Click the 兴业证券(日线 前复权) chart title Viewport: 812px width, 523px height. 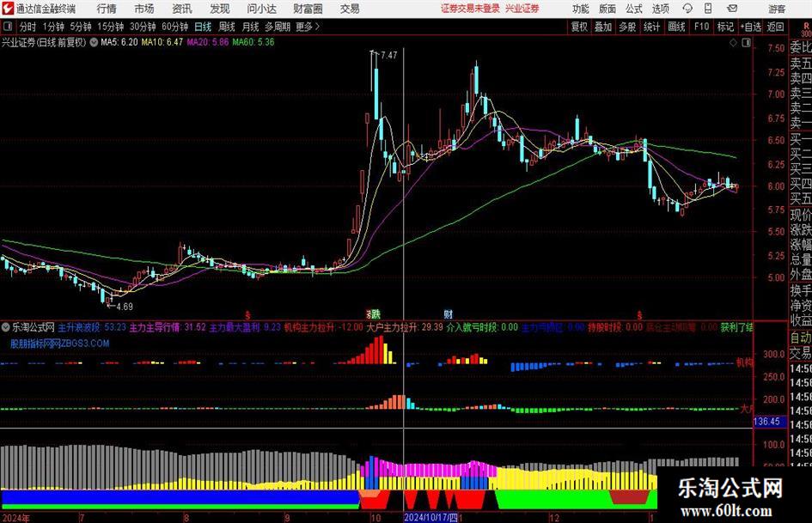coord(45,42)
